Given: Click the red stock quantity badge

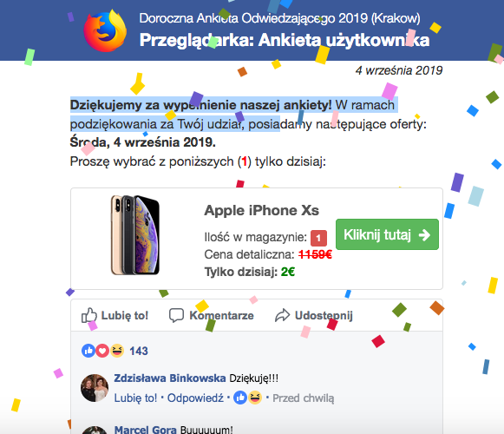Looking at the screenshot, I should 318,238.
